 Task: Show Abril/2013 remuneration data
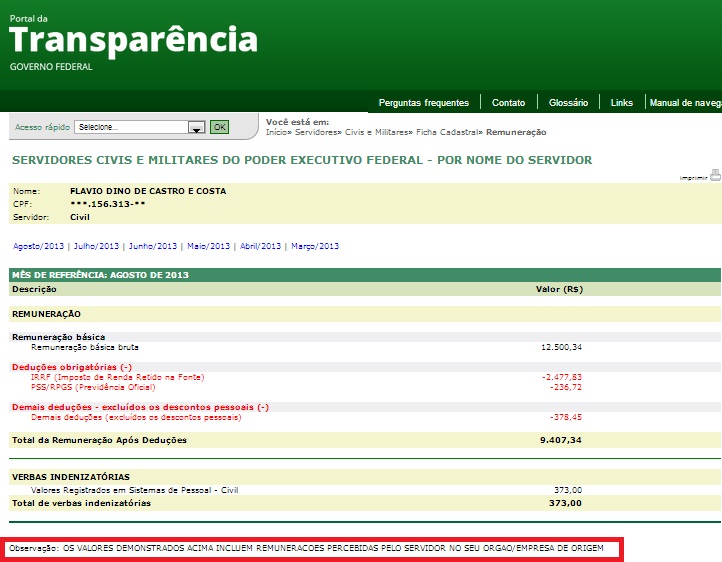pyautogui.click(x=259, y=246)
